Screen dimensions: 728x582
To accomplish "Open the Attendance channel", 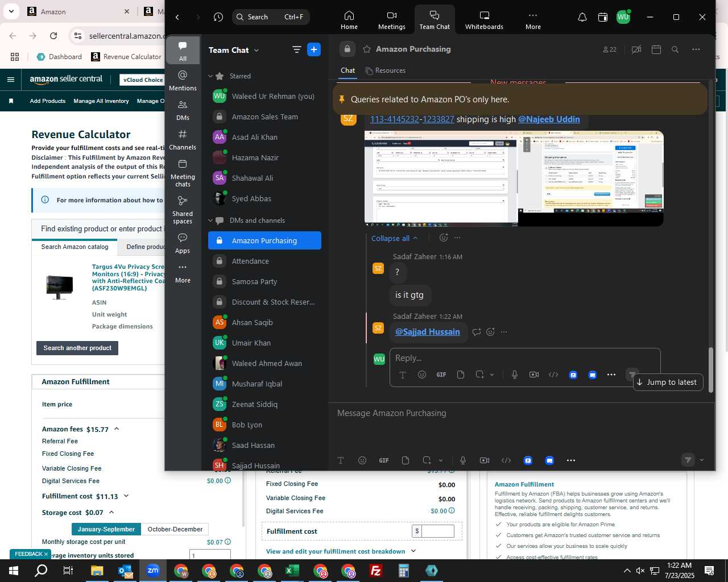I will [x=264, y=261].
